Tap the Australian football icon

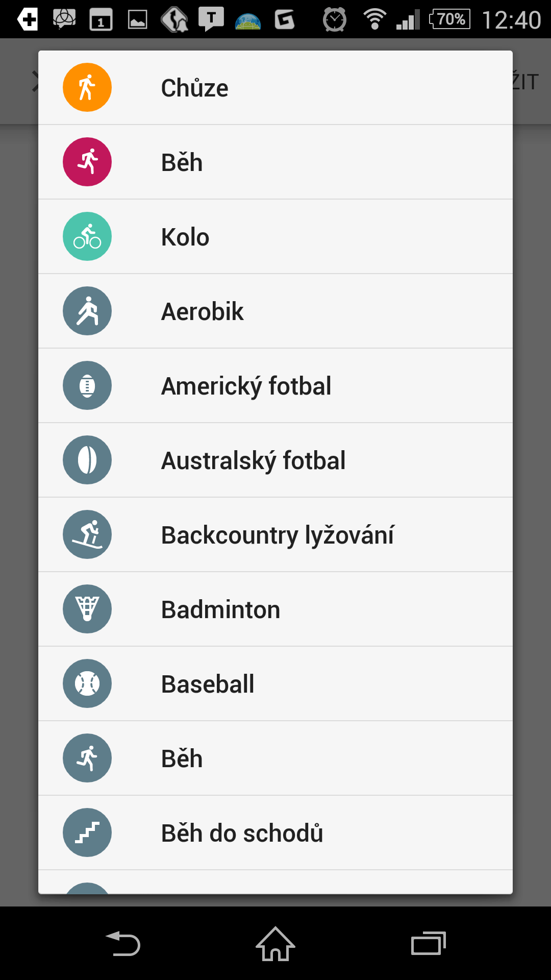[x=87, y=460]
